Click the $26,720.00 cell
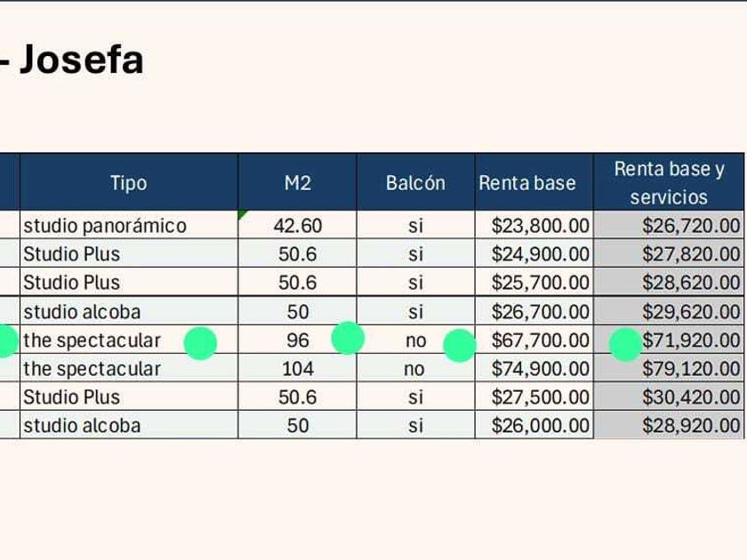747x560 pixels. (690, 226)
